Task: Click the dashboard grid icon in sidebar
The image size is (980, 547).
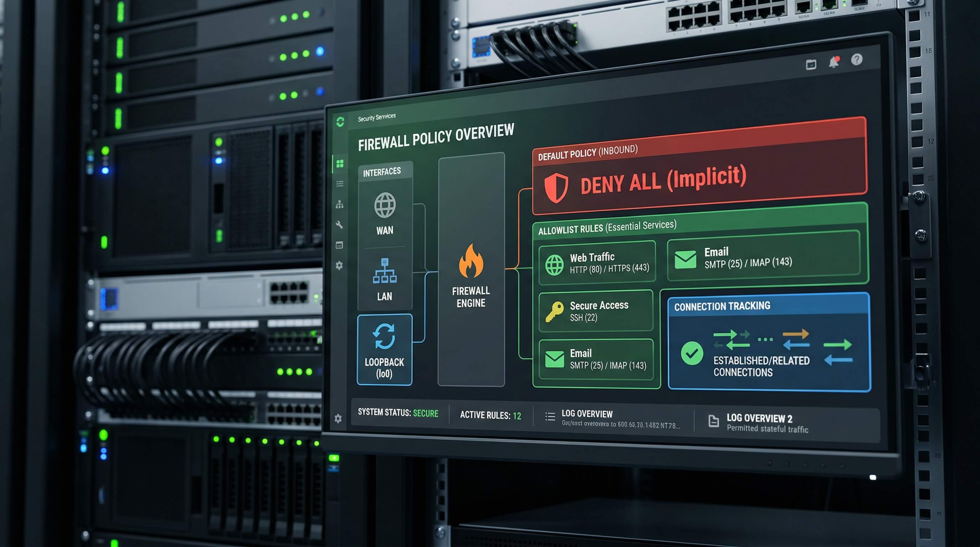Action: (340, 163)
